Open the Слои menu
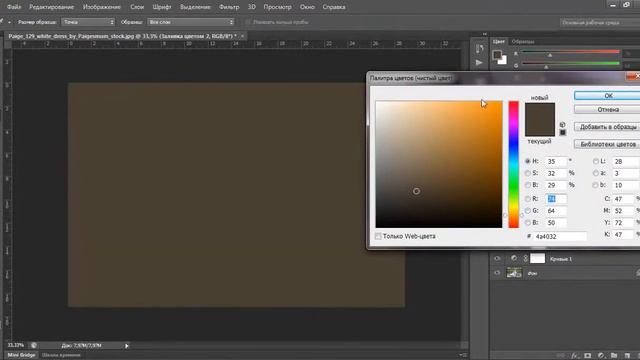The height and width of the screenshot is (360, 640). (x=137, y=7)
